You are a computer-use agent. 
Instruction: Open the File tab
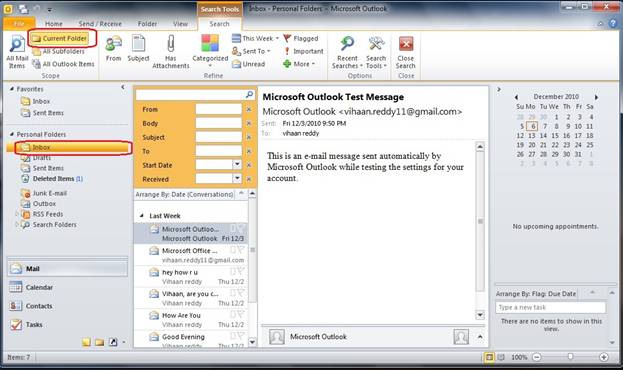point(19,24)
